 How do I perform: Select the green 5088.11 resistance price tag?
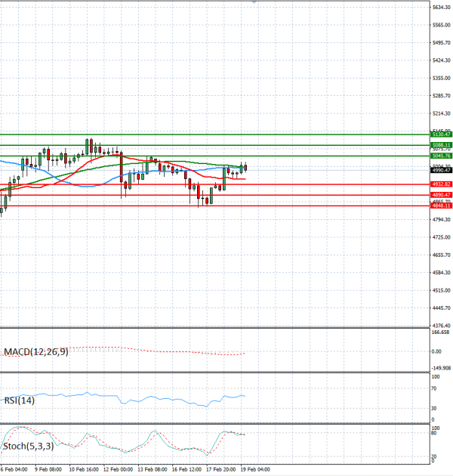click(x=441, y=144)
